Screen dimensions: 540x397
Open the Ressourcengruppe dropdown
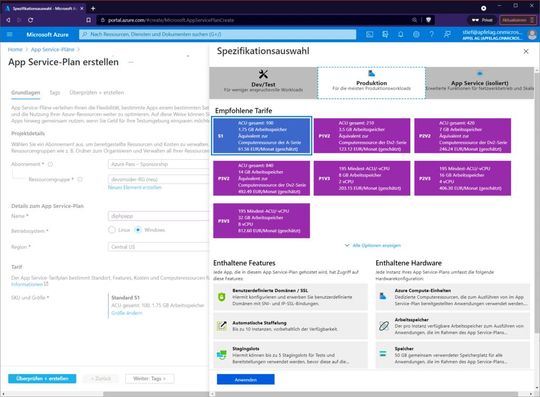pyautogui.click(x=158, y=179)
